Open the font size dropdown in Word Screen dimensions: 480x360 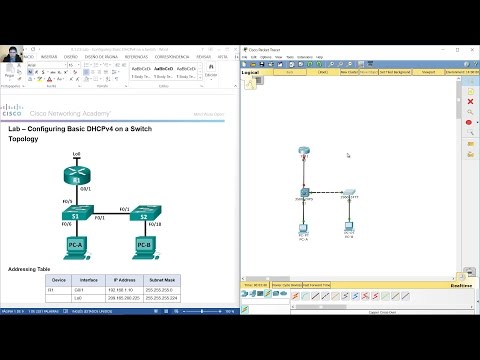pyautogui.click(x=78, y=65)
